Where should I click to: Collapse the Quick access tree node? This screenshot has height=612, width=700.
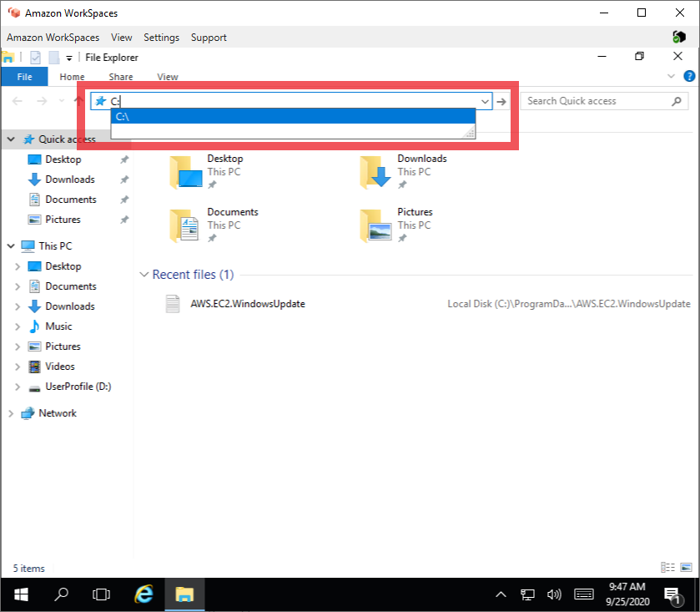click(x=11, y=139)
